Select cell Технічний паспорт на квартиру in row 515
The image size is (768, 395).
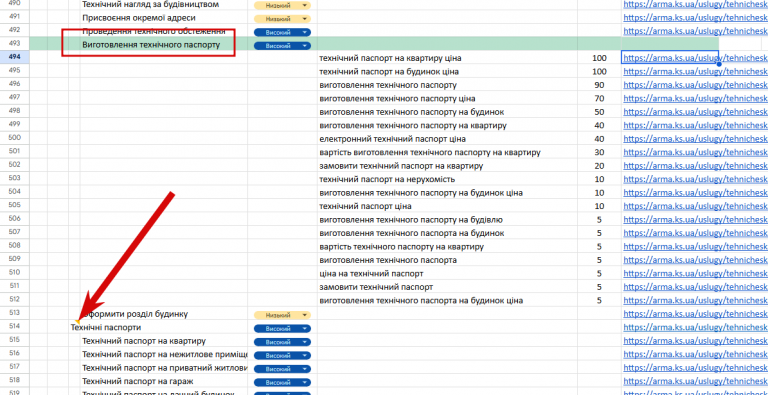coord(144,341)
